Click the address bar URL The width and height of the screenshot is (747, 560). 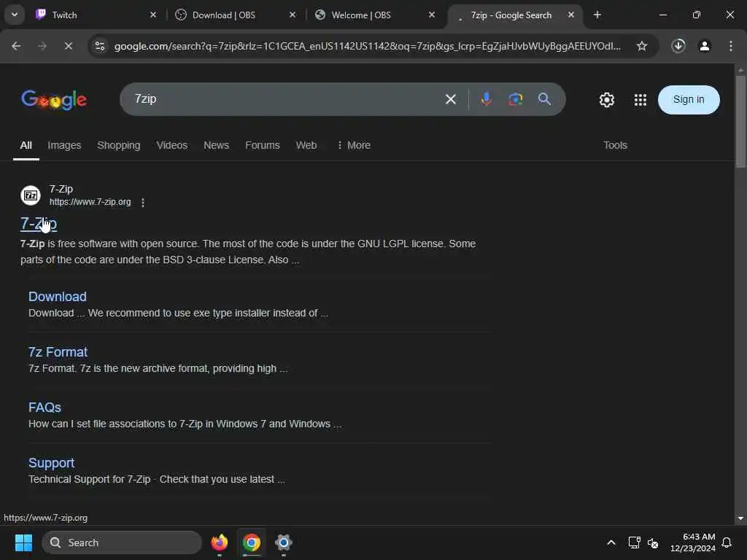point(368,46)
